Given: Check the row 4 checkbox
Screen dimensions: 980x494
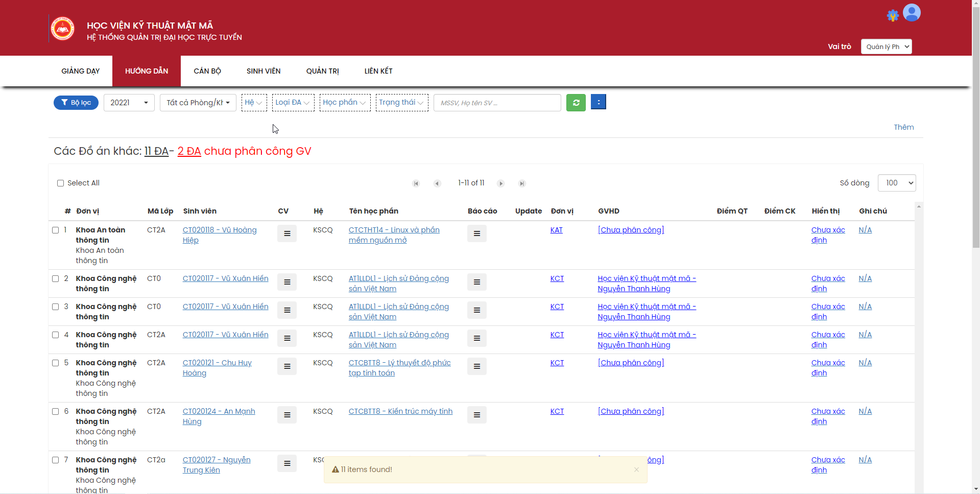Looking at the screenshot, I should 56,335.
